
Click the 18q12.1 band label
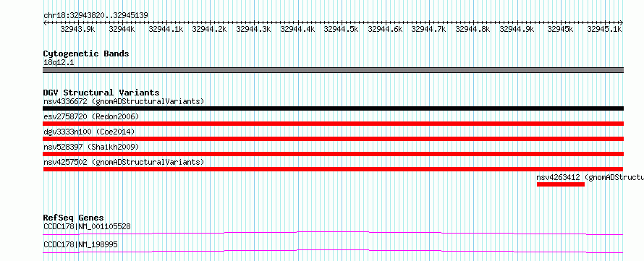click(59, 63)
